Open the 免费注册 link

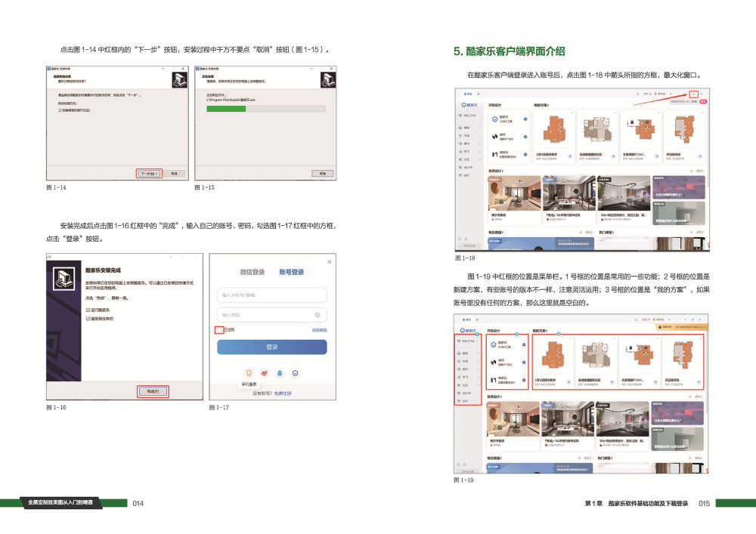coord(283,394)
